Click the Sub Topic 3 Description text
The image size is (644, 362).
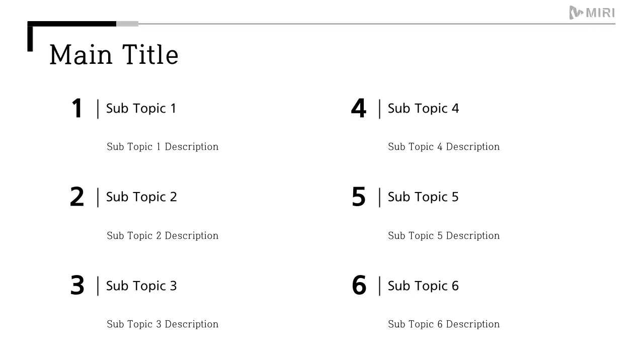click(x=163, y=324)
